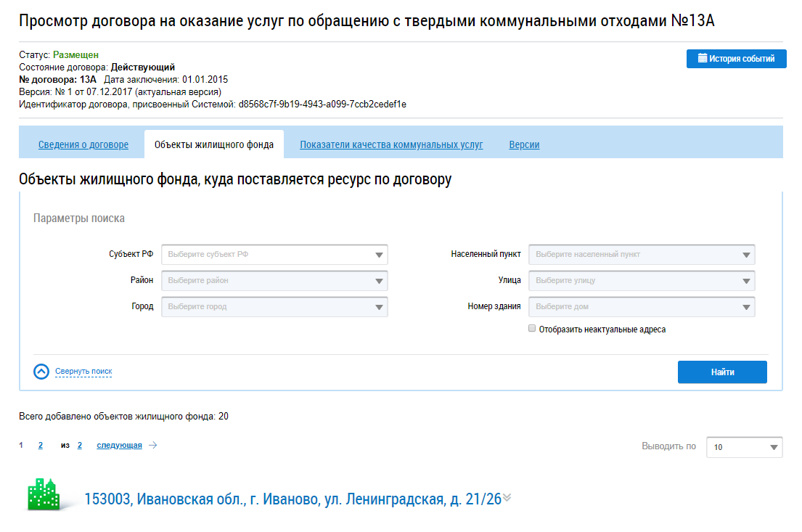This screenshot has height=532, width=802.
Task: Open the Улица dropdown
Action: coord(642,281)
